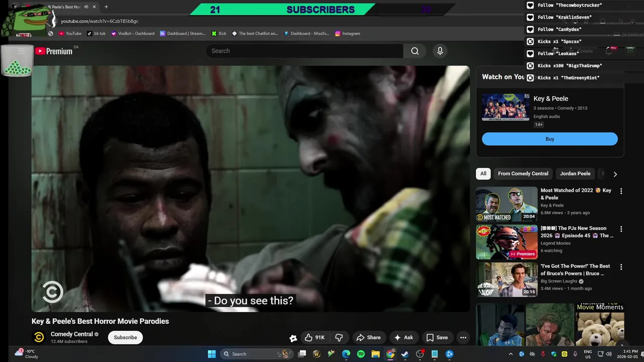The width and height of the screenshot is (644, 362).
Task: Open The best ChatBot bookmark
Action: pyautogui.click(x=255, y=34)
